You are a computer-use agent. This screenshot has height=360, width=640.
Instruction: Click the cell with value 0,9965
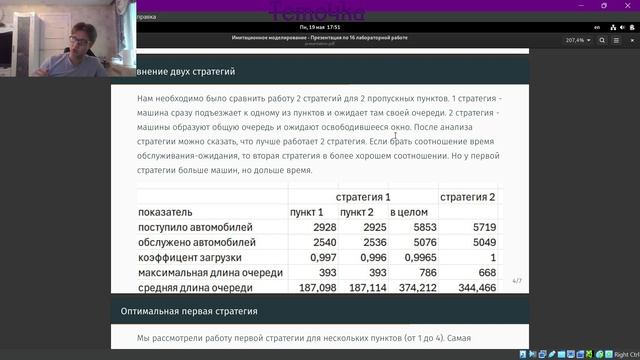420,258
